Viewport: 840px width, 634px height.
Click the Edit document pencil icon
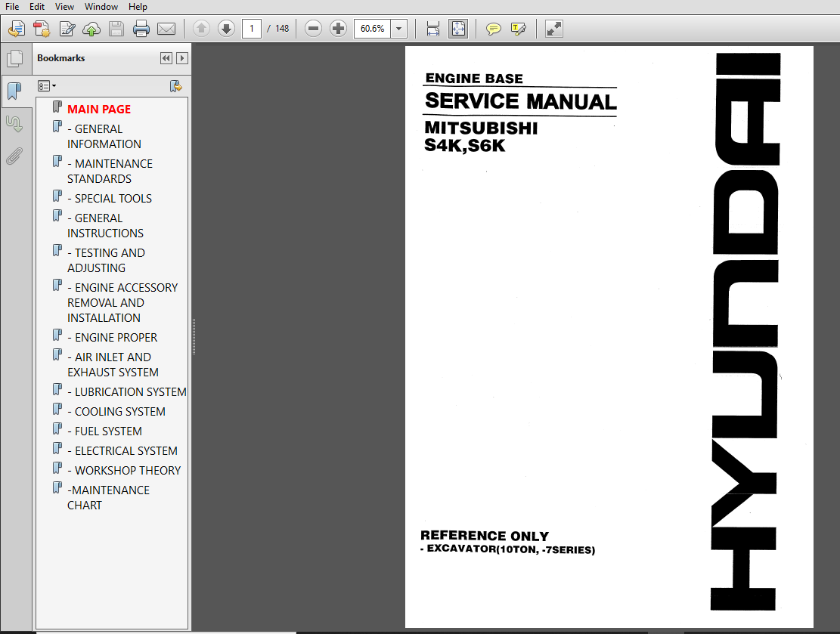click(x=67, y=29)
